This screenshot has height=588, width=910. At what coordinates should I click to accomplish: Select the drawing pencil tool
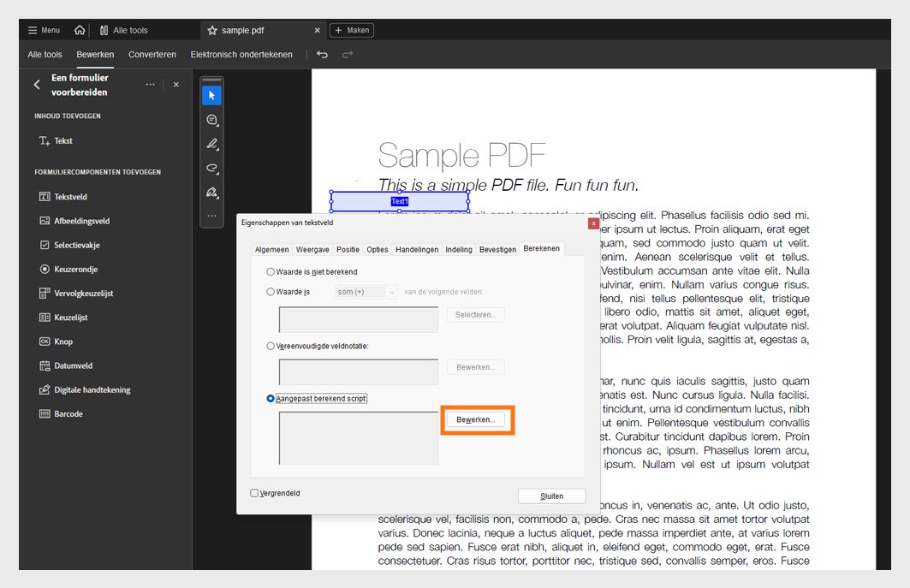(211, 145)
